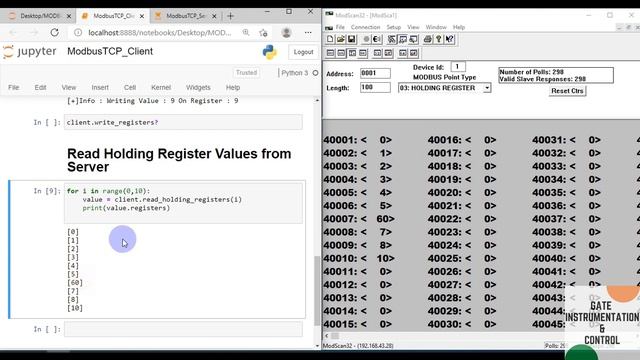This screenshot has width=640, height=360.
Task: Click the empty code cell at the bottom
Action: click(183, 329)
